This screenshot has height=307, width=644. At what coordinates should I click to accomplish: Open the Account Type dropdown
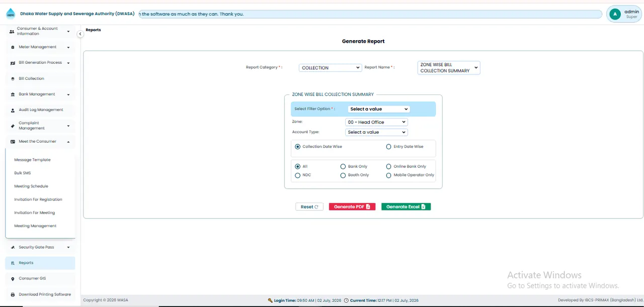tap(376, 132)
